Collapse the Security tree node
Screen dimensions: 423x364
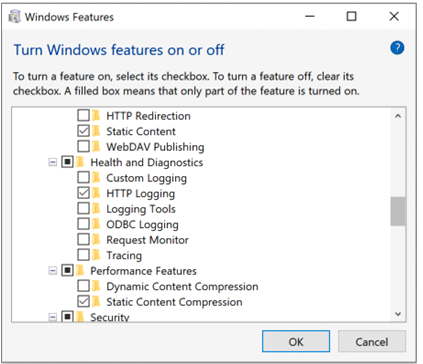pyautogui.click(x=53, y=317)
